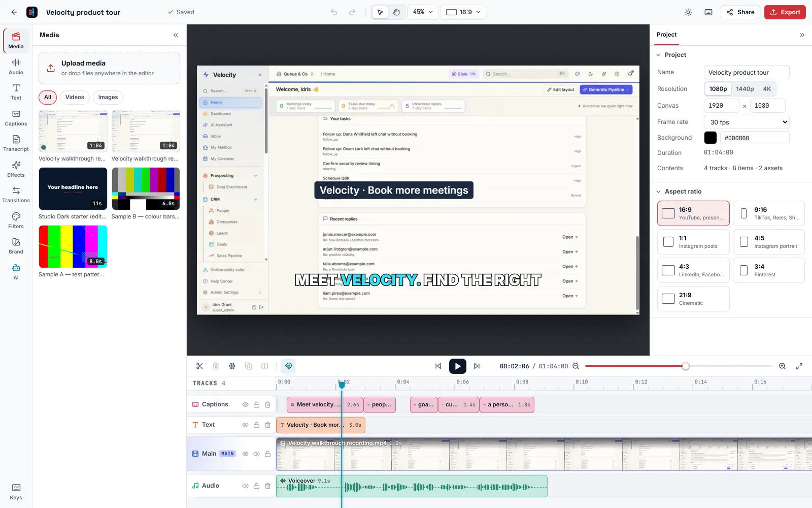This screenshot has width=812, height=508.
Task: Click the Export button
Action: coord(785,12)
